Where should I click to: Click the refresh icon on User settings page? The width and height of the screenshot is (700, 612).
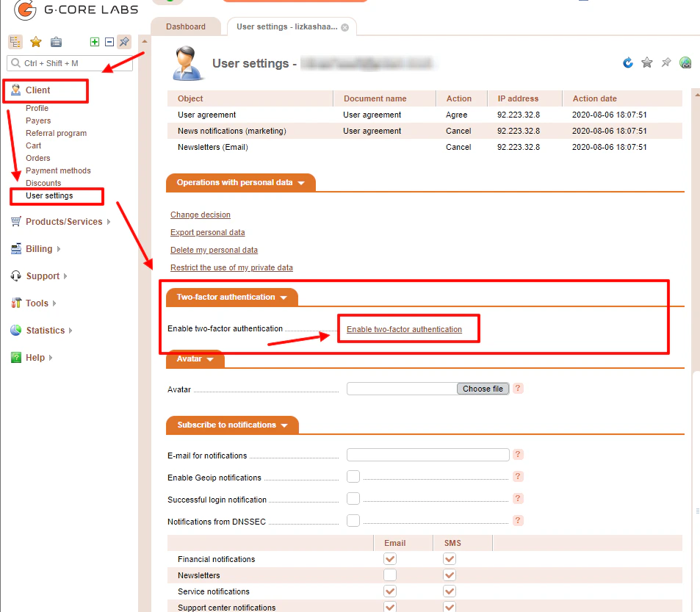pyautogui.click(x=628, y=63)
